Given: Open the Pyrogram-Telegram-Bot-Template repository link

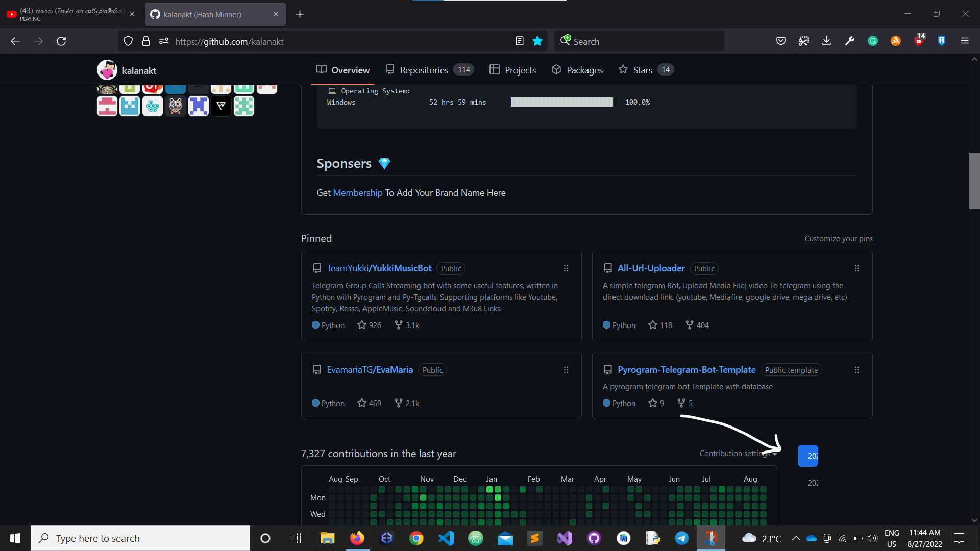Looking at the screenshot, I should click(x=686, y=370).
